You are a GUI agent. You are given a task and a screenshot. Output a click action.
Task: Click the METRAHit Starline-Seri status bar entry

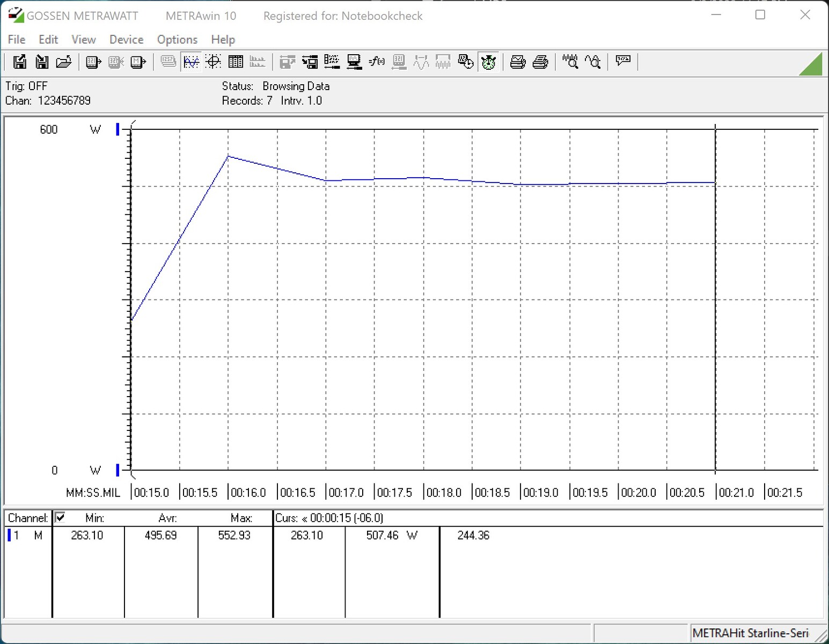[x=750, y=633]
